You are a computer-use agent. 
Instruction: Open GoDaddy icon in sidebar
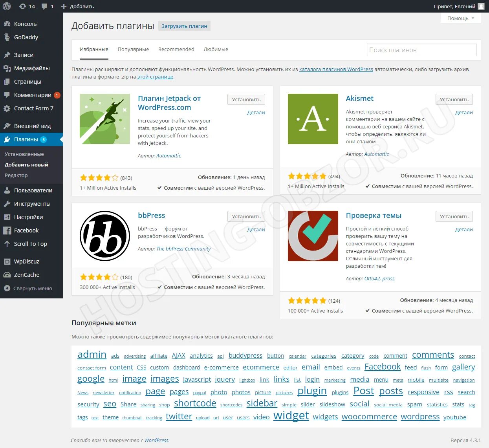[x=7, y=37]
